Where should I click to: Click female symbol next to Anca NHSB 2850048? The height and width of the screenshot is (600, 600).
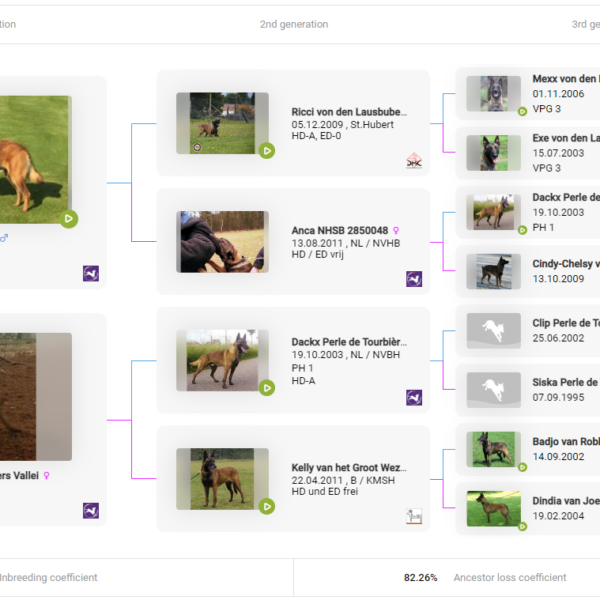coord(396,230)
